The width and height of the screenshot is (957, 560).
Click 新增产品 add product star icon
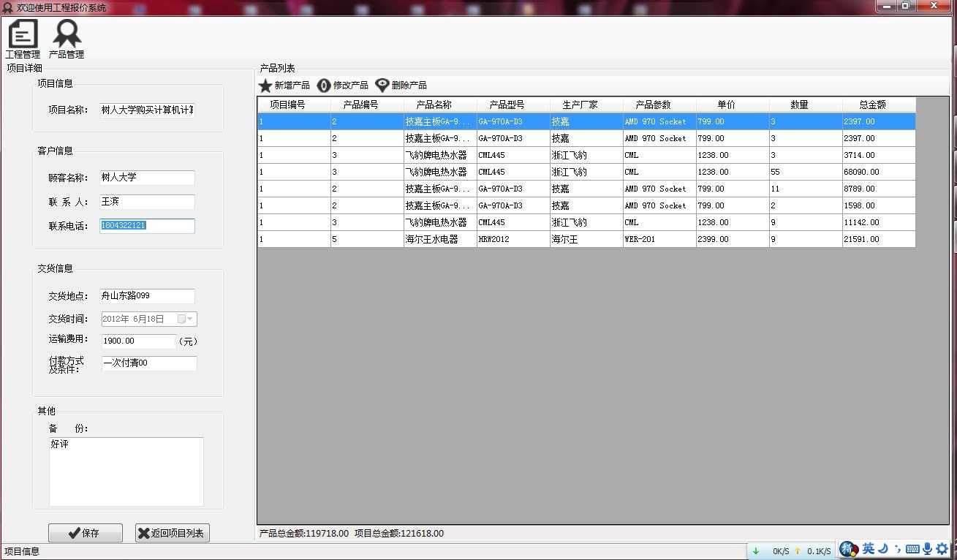265,86
